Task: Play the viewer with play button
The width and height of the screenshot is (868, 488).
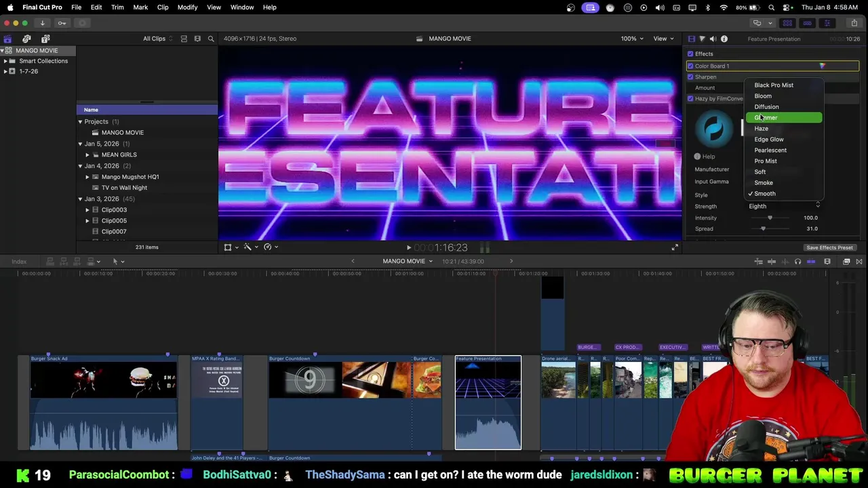Action: 408,248
